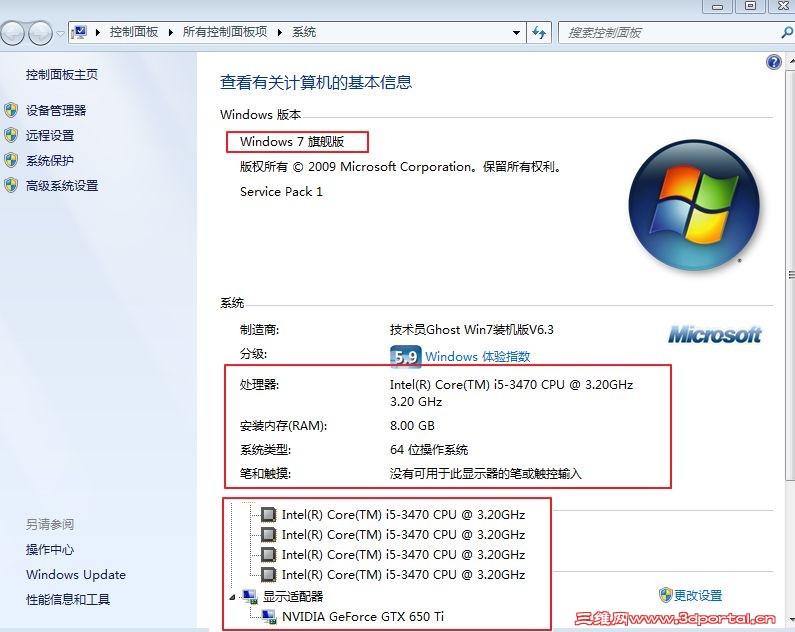Image resolution: width=795 pixels, height=632 pixels.
Task: Open the address bar history dropdown arrow
Action: 516,32
